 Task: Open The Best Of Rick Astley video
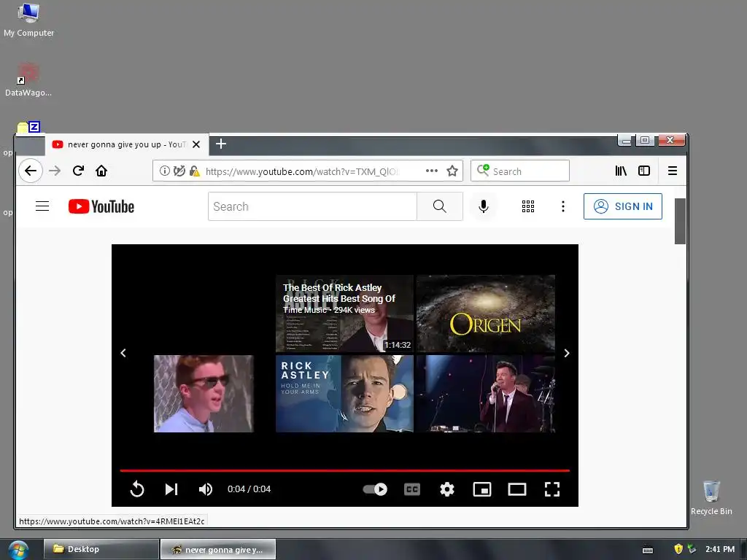pyautogui.click(x=344, y=314)
